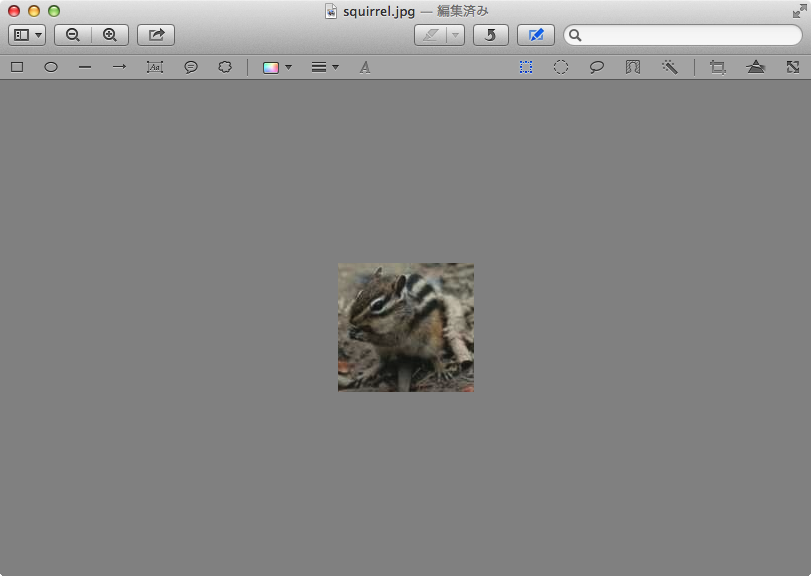This screenshot has width=811, height=576.
Task: Select the rectangle shape tool
Action: [17, 67]
